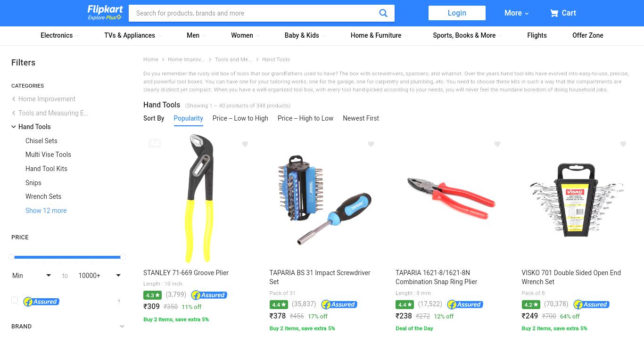Enable the Flipkart Assured filter checkbox
The height and width of the screenshot is (343, 644).
click(x=15, y=300)
